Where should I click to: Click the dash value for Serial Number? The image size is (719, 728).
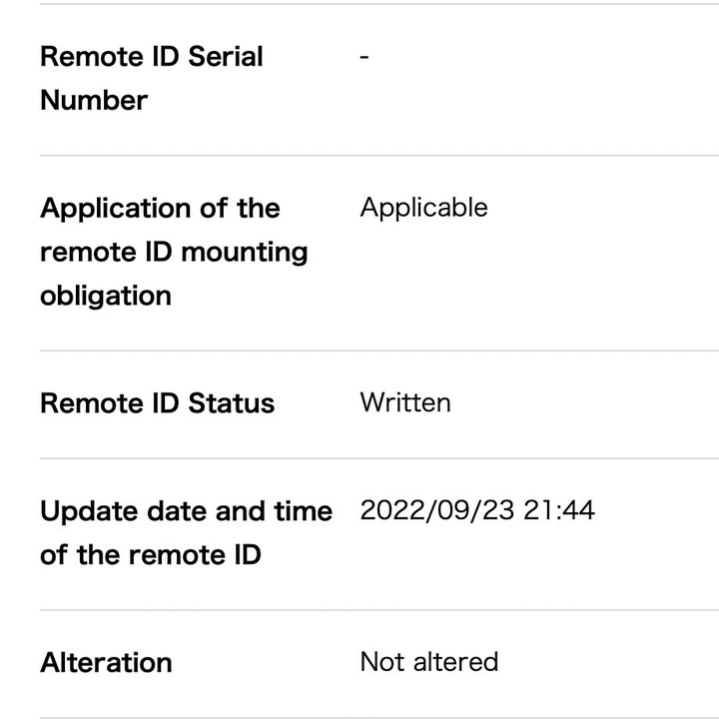pyautogui.click(x=364, y=57)
